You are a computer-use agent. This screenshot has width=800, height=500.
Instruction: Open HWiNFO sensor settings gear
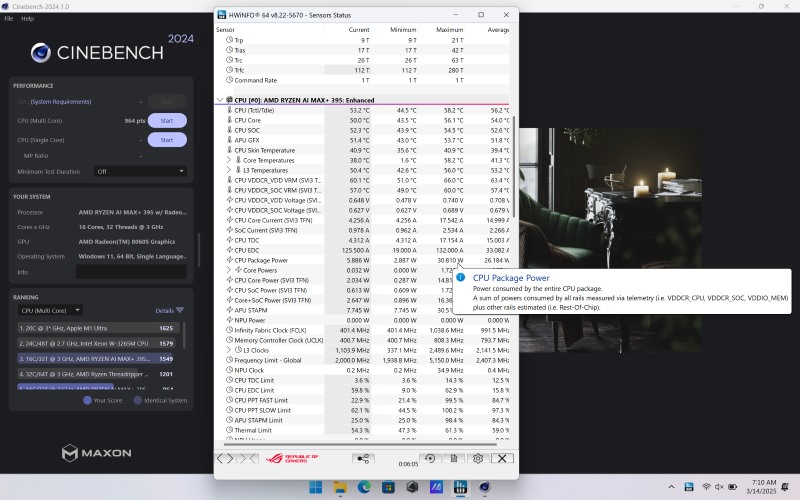(478, 458)
